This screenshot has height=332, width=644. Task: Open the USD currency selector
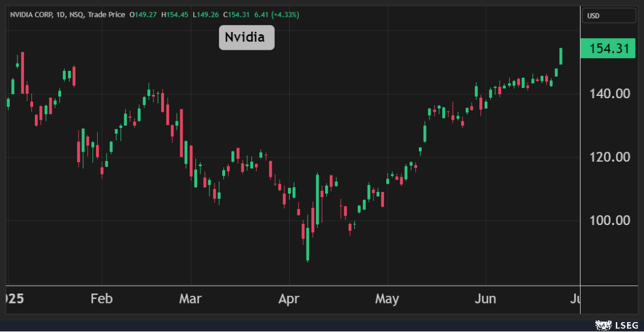pyautogui.click(x=609, y=16)
